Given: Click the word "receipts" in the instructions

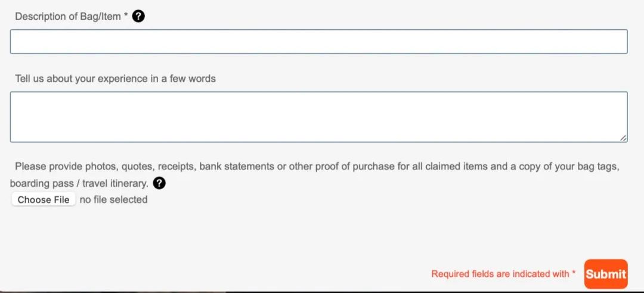Looking at the screenshot, I should click(176, 166).
